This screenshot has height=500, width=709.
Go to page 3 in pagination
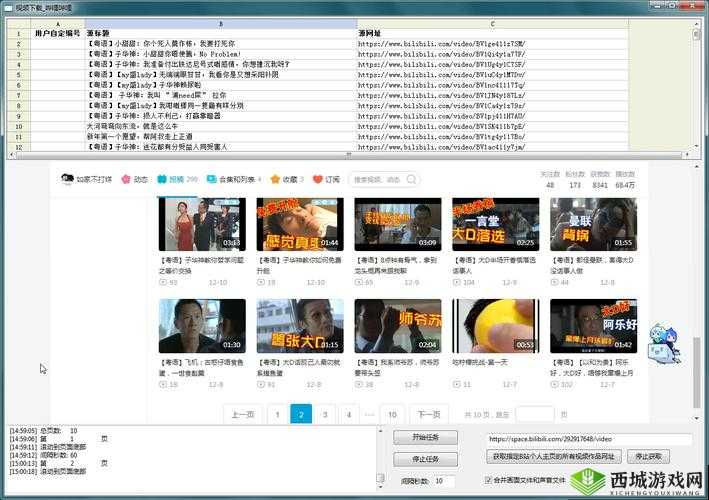point(324,414)
